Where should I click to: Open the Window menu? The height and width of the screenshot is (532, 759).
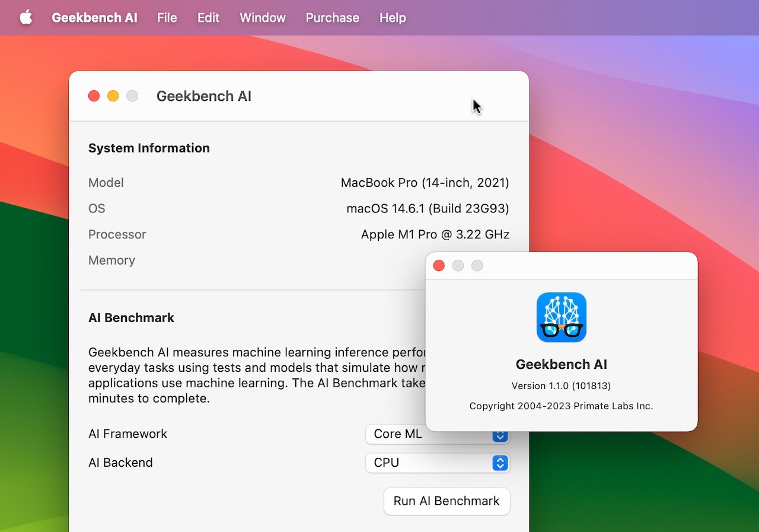[263, 18]
